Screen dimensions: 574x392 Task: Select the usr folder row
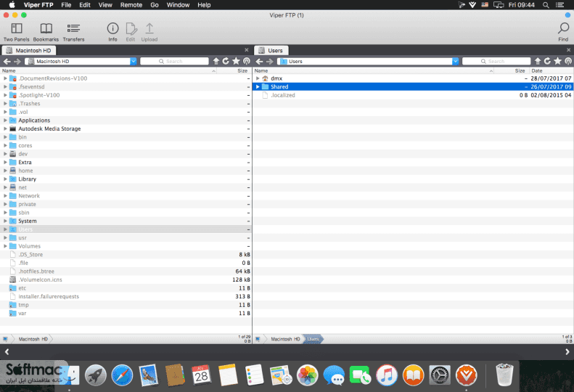point(126,238)
